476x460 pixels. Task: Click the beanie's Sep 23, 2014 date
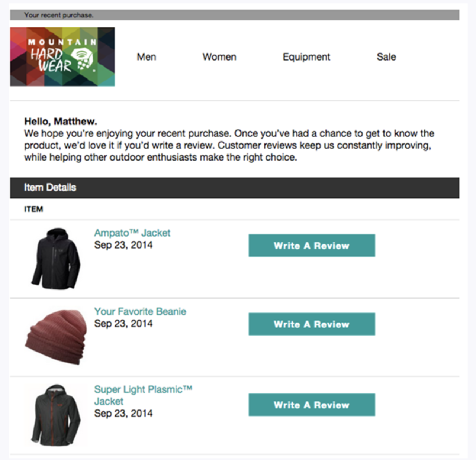123,323
